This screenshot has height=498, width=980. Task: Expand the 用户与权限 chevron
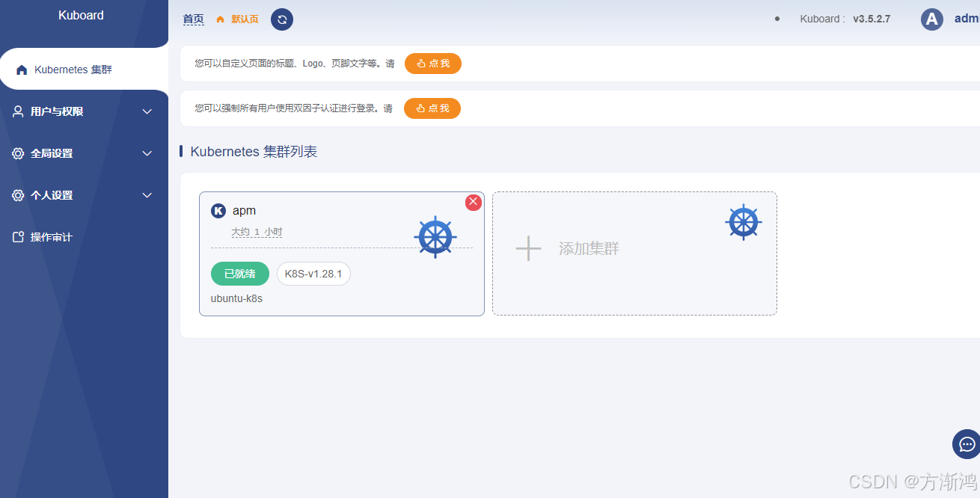tap(147, 111)
